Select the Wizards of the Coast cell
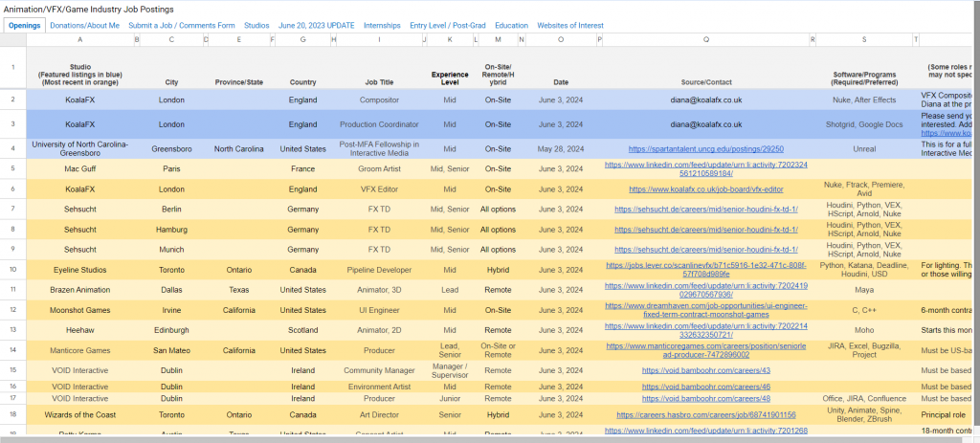The image size is (980, 443). (x=80, y=415)
